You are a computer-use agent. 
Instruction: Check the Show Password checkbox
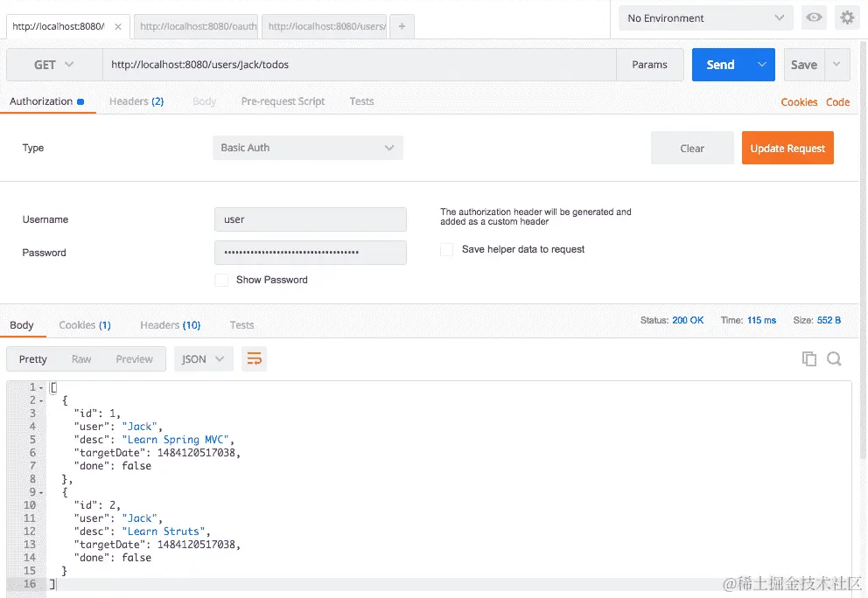point(221,280)
